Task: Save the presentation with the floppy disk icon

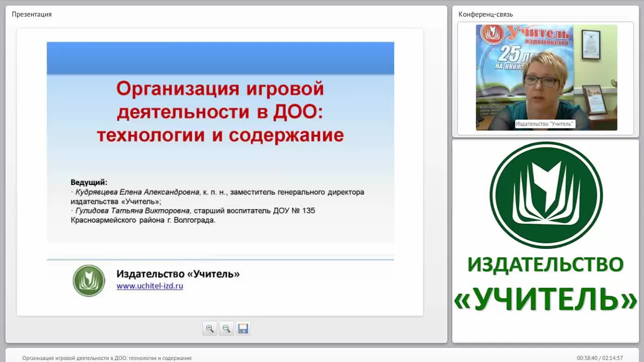Action: point(243,328)
